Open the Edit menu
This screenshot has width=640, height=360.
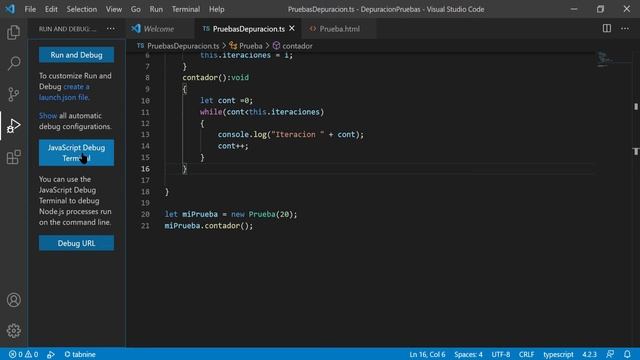51,9
